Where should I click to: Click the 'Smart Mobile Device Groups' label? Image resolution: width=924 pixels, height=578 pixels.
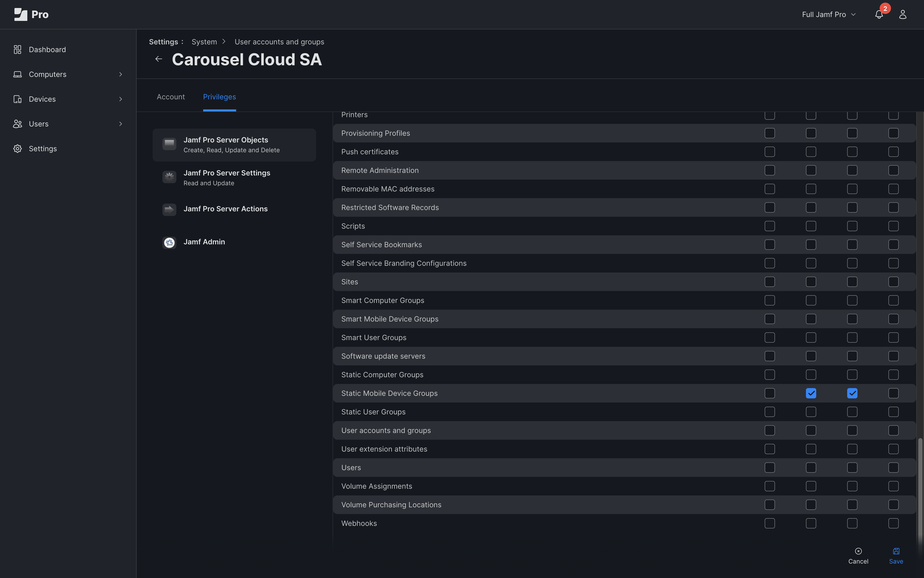[390, 319]
